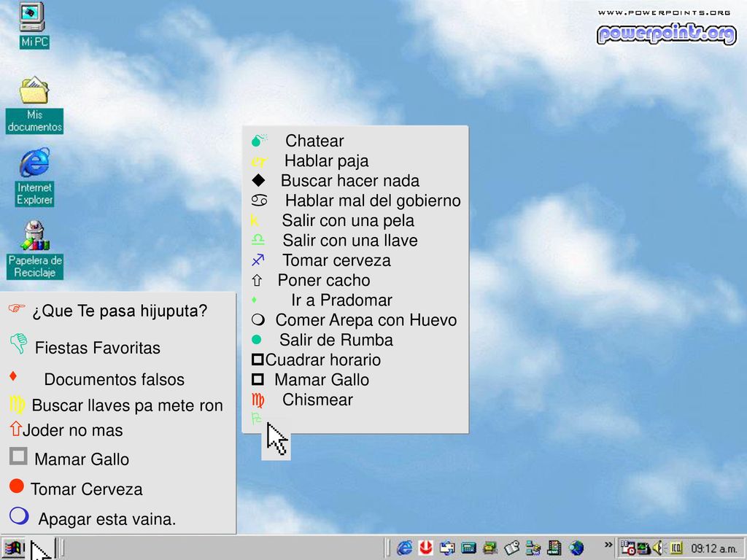
Task: Click the green flag icon below Chismear
Action: tap(256, 419)
